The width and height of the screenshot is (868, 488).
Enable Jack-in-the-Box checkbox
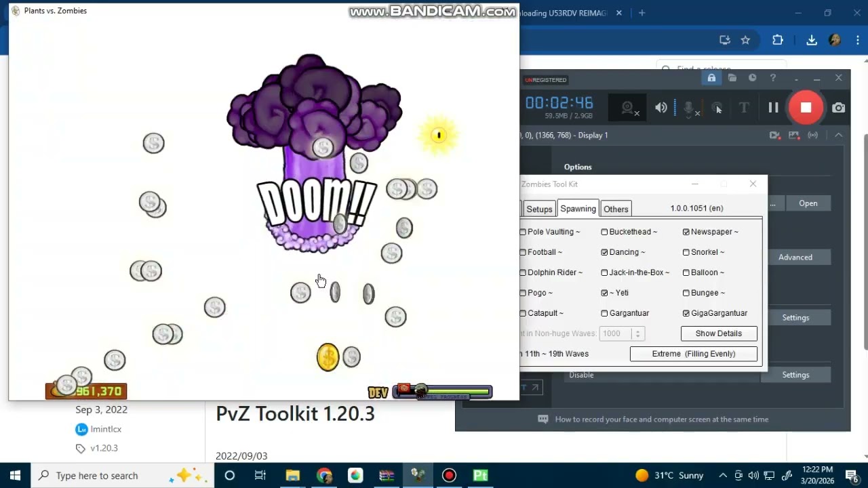604,272
